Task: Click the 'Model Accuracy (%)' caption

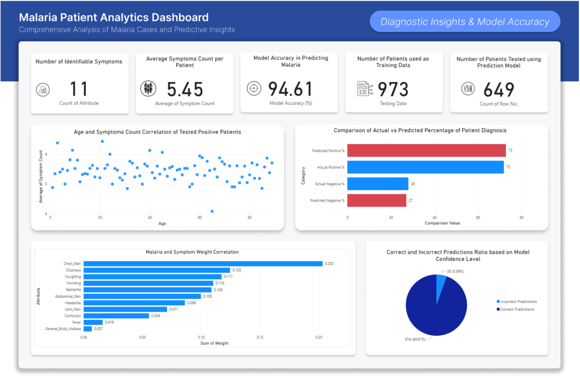Action: pyautogui.click(x=290, y=103)
